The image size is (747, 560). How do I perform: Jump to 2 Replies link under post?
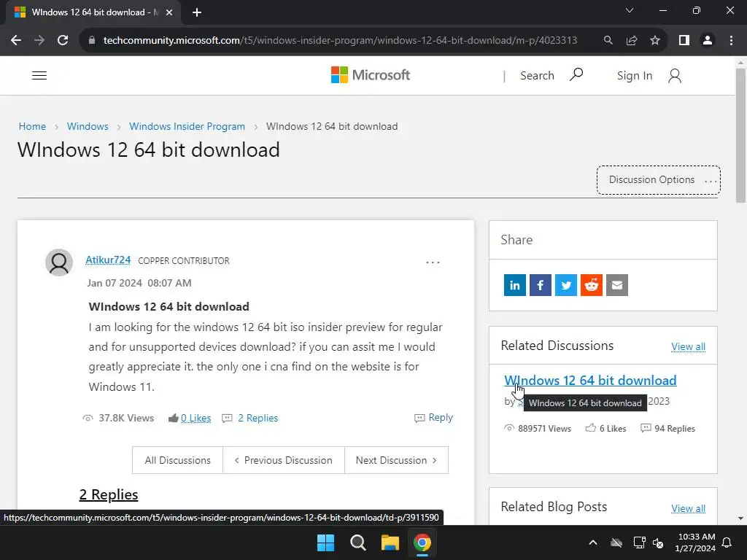[258, 418]
